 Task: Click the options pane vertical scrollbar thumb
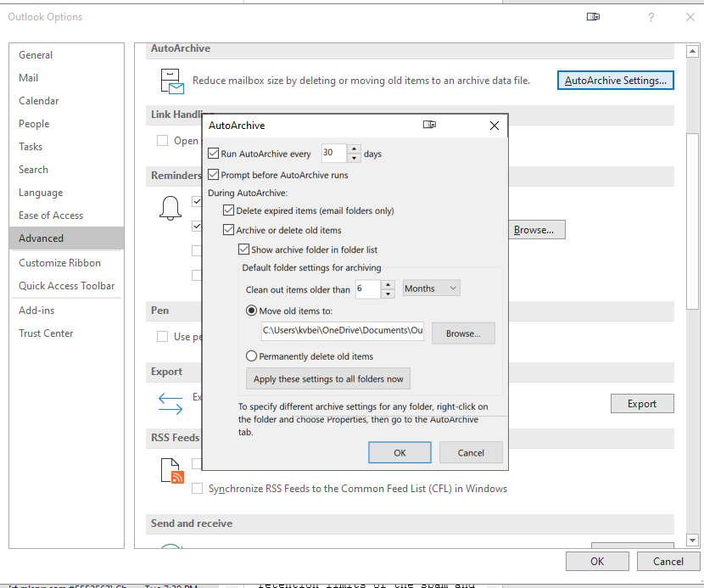692,221
